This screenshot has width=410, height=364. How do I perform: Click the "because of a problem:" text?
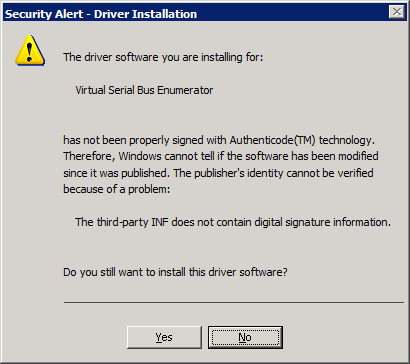pyautogui.click(x=117, y=189)
